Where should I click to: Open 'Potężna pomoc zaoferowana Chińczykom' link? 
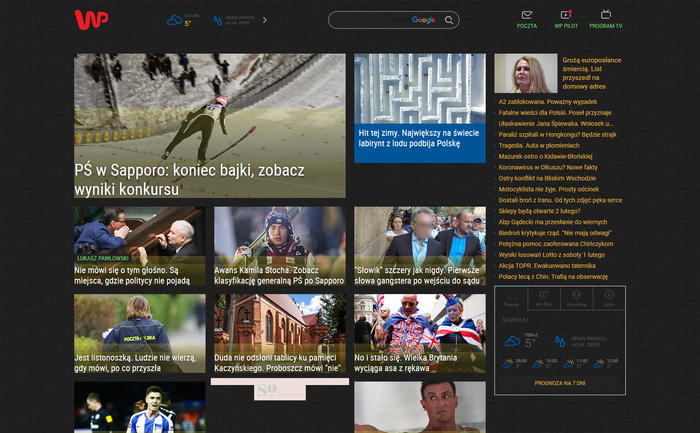click(x=556, y=244)
